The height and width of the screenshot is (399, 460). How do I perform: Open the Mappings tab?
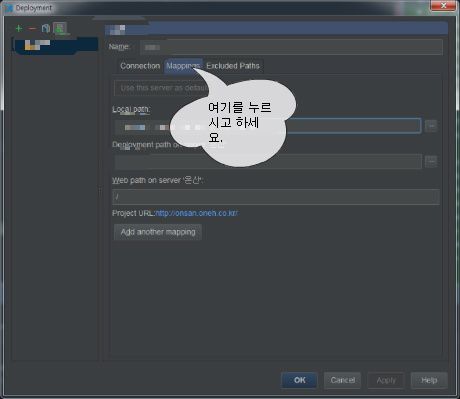[183, 66]
